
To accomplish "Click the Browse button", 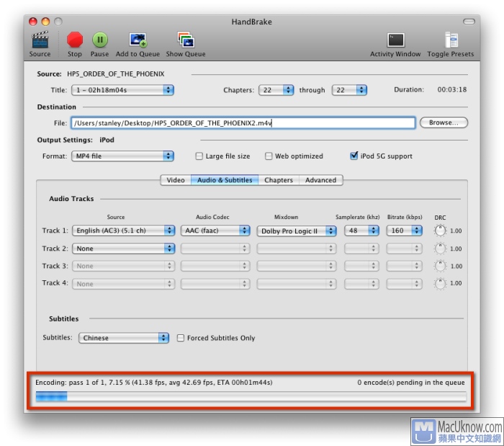I will (444, 123).
